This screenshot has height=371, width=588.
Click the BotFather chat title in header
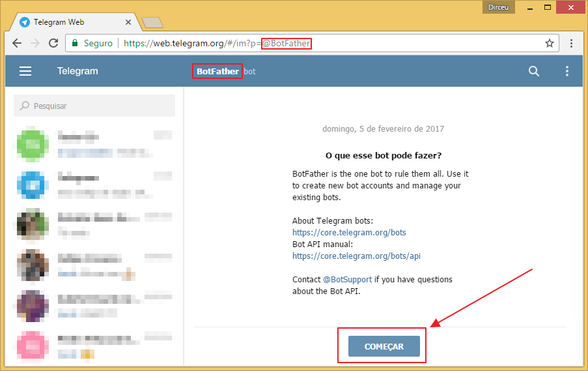click(x=217, y=71)
